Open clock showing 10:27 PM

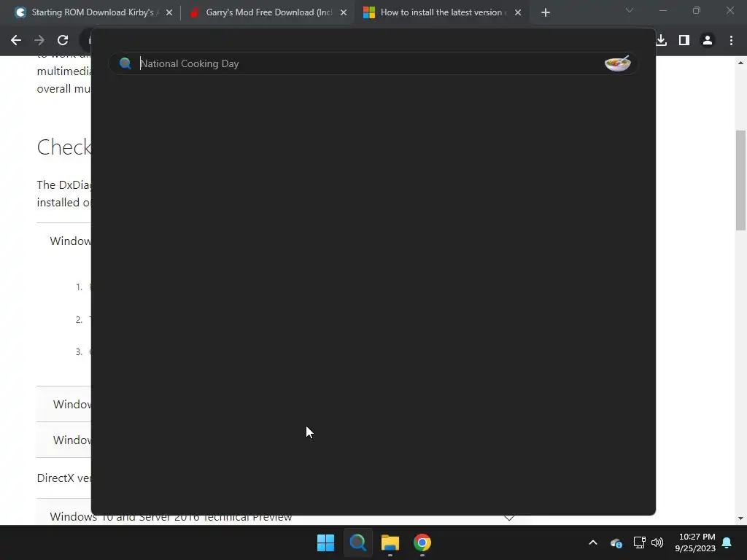tap(695, 542)
